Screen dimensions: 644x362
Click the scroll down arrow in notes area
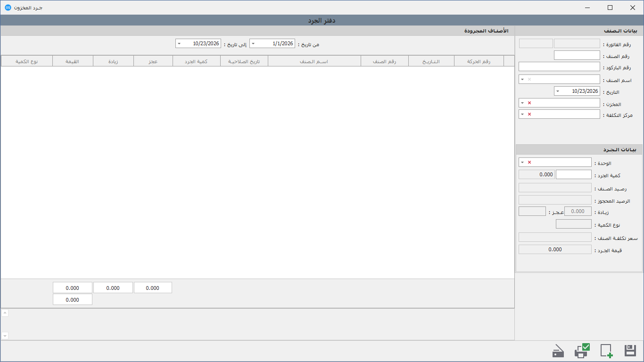[5, 336]
